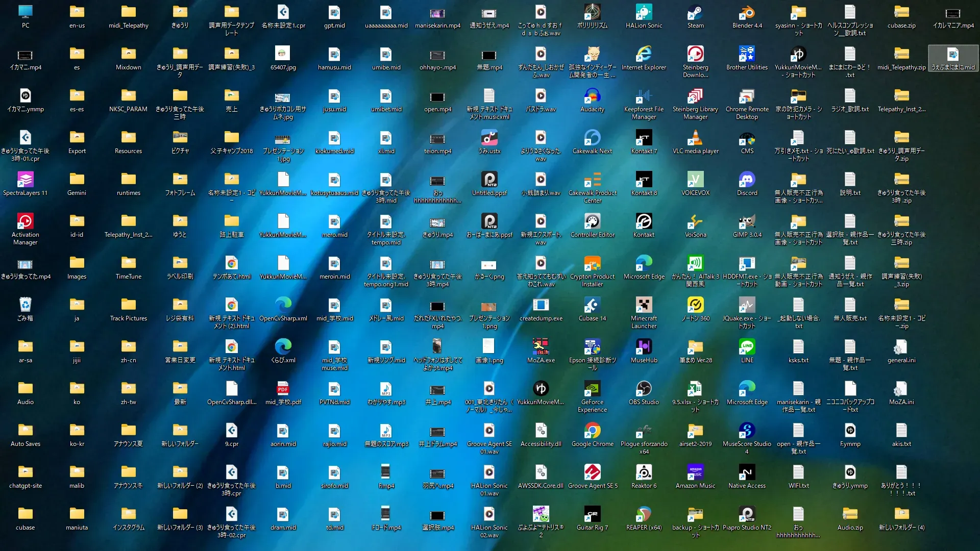Click the mid_学校.pdf file
980x551 pixels.
(x=283, y=389)
